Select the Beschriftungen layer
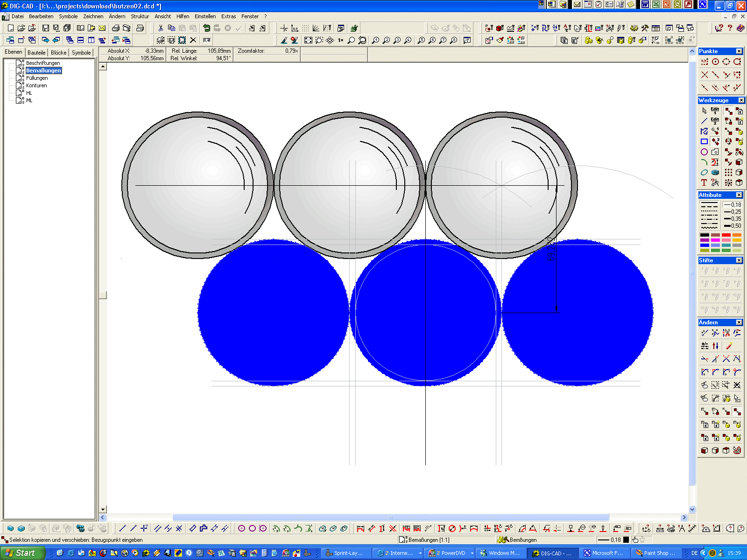Screen dimensions: 747x560 43,63
